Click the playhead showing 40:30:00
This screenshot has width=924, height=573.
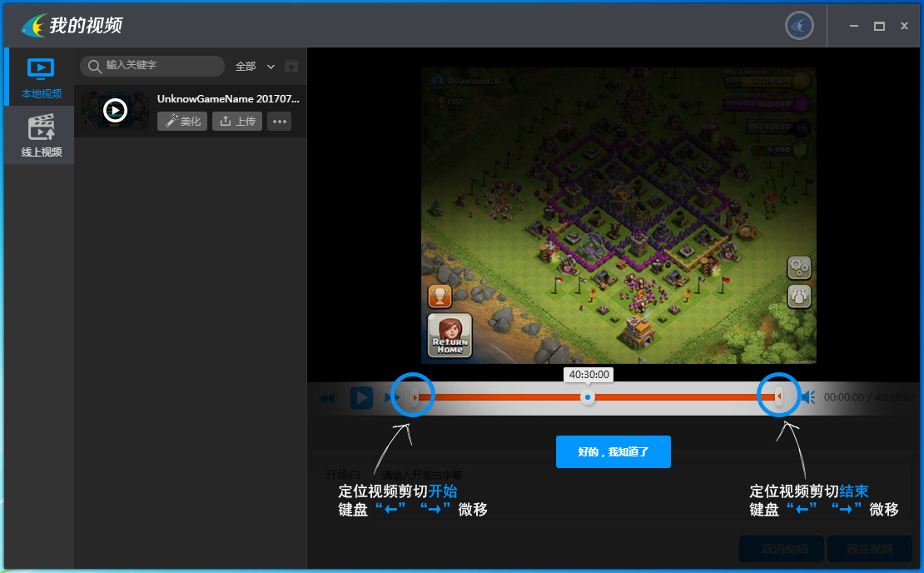tap(588, 397)
